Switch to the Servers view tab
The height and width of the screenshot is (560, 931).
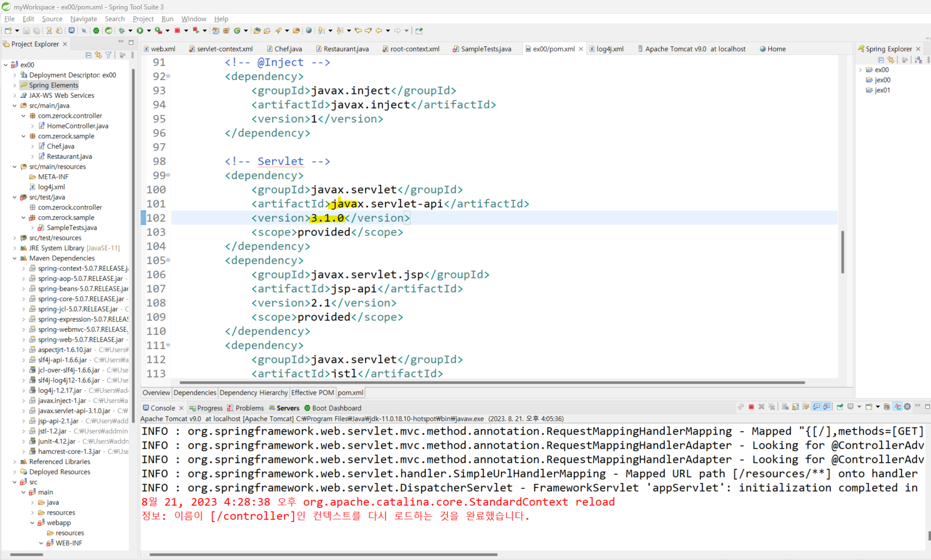284,408
